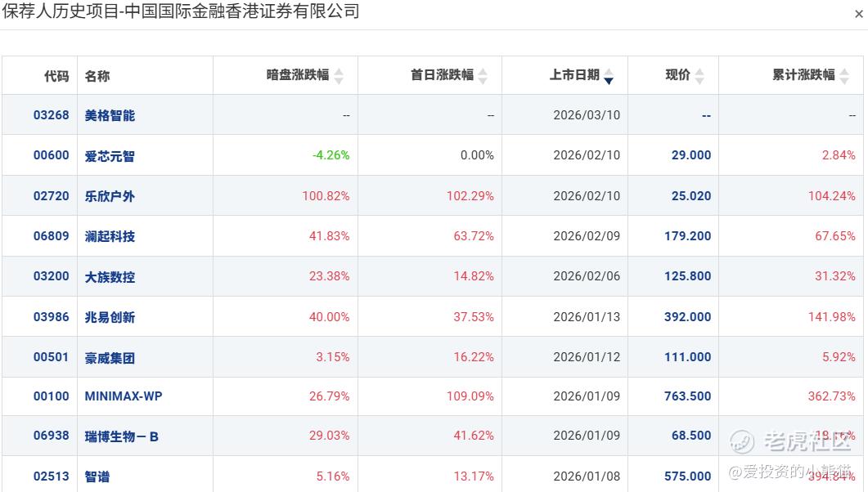Select stock code 03986
The width and height of the screenshot is (868, 492).
(x=51, y=317)
